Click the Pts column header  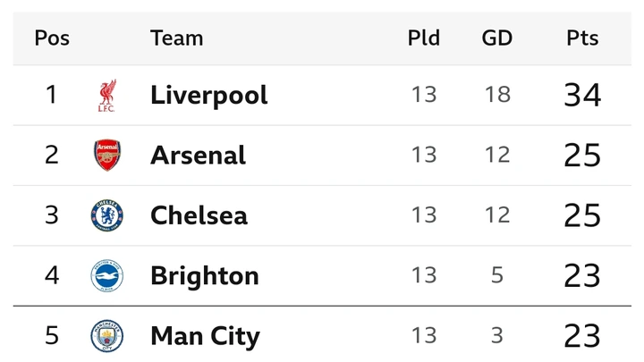(582, 38)
